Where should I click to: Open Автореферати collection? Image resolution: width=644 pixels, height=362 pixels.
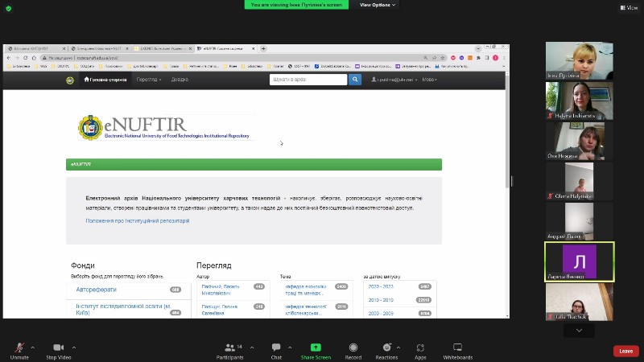click(96, 290)
